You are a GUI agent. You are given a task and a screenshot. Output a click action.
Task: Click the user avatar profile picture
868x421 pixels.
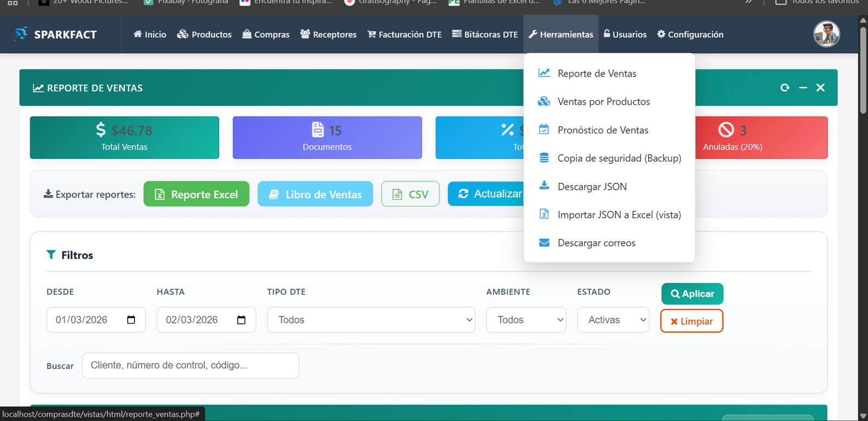(x=826, y=34)
